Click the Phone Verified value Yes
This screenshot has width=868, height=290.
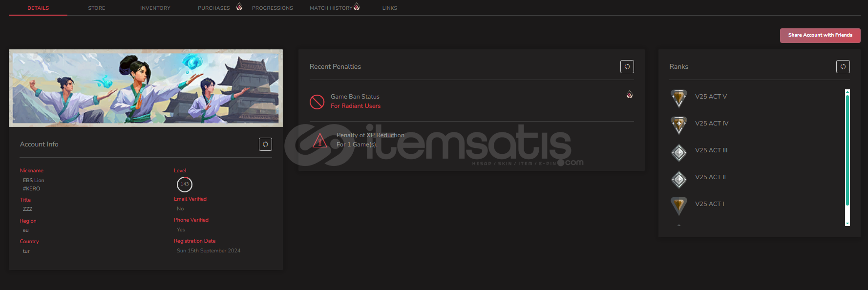pos(181,229)
